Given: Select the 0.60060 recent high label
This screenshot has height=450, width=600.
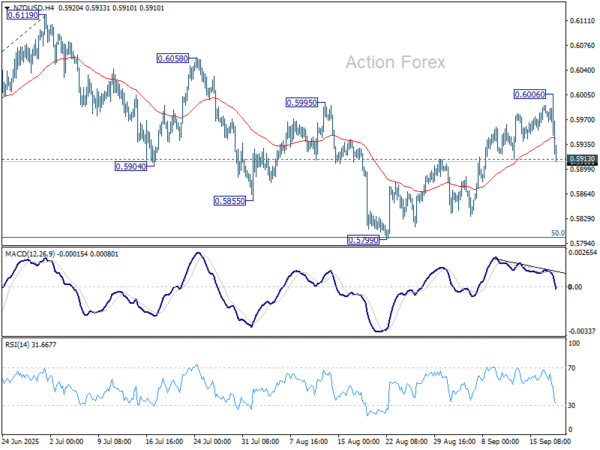Looking at the screenshot, I should click(529, 94).
